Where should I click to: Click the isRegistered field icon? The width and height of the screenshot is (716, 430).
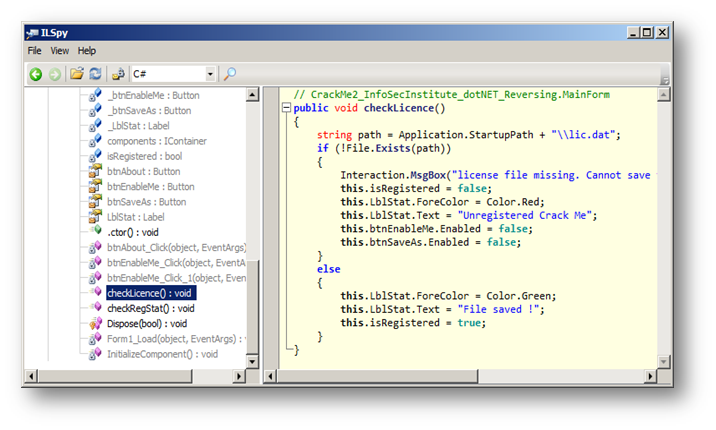(x=95, y=156)
